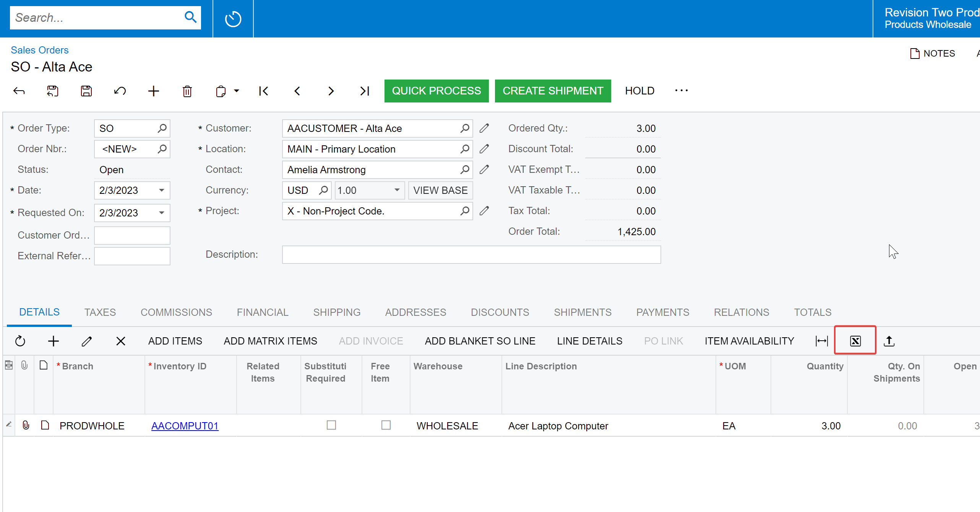The width and height of the screenshot is (980, 512).
Task: Click the Undo icon in toolbar
Action: pos(120,91)
